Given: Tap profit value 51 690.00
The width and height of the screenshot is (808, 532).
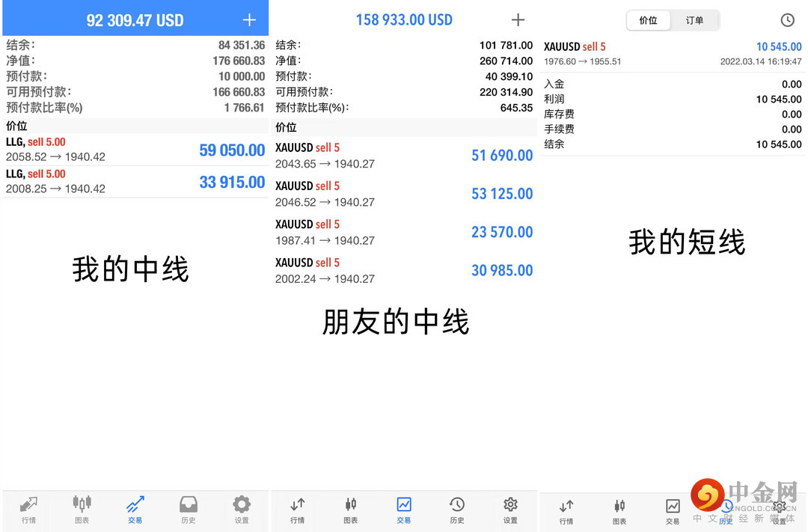Looking at the screenshot, I should coord(502,156).
